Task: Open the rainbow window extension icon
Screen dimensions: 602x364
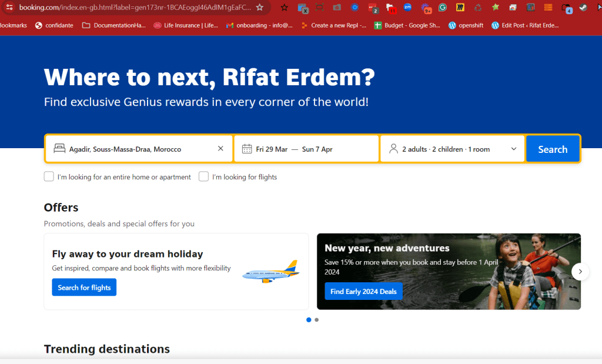Action: pos(513,7)
